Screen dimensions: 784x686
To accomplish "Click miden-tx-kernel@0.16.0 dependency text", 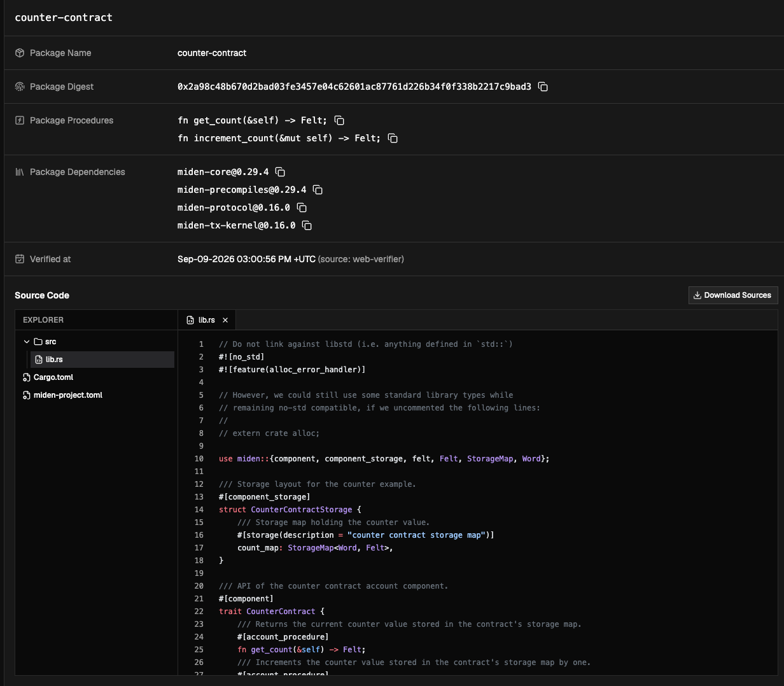I will tap(237, 225).
